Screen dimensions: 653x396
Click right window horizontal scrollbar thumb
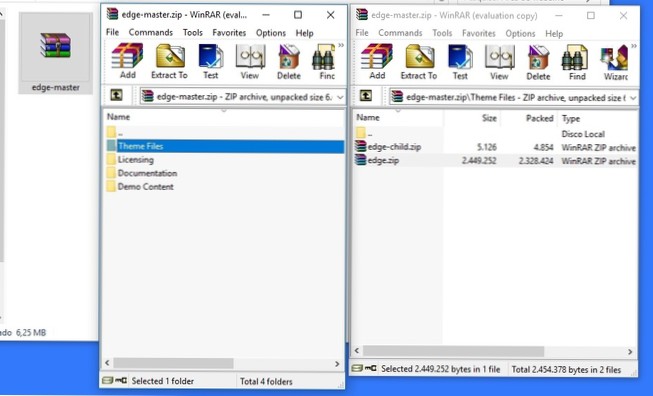click(x=453, y=351)
